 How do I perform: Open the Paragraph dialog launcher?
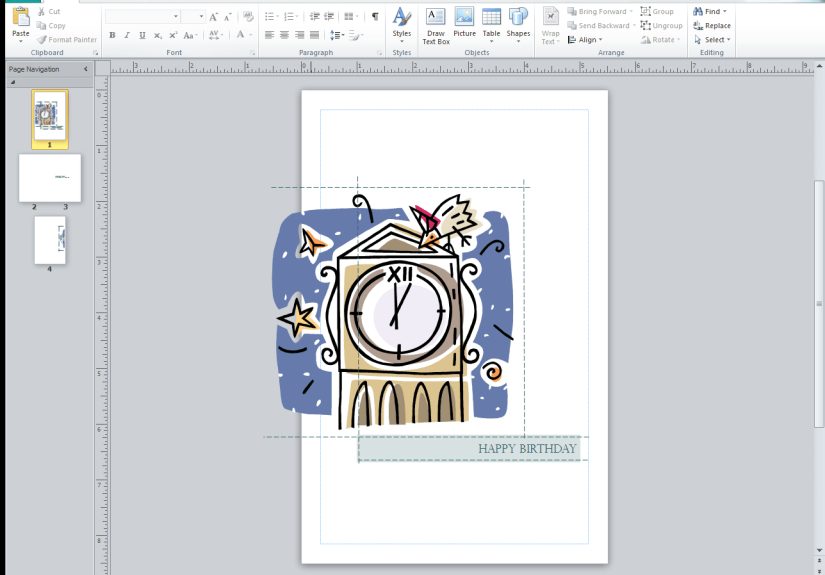pyautogui.click(x=379, y=53)
